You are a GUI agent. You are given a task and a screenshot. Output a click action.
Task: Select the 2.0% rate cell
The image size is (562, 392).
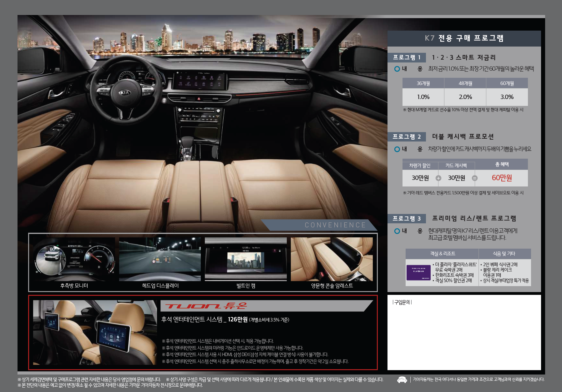point(465,97)
